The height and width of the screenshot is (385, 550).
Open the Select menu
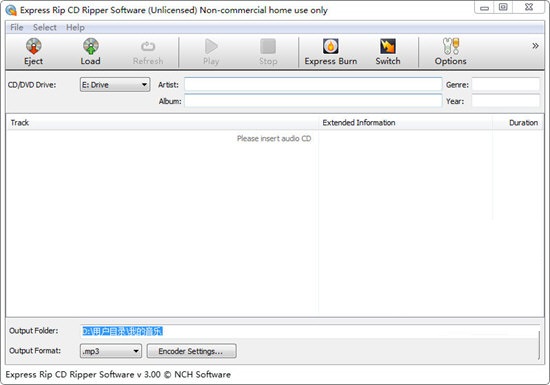45,27
